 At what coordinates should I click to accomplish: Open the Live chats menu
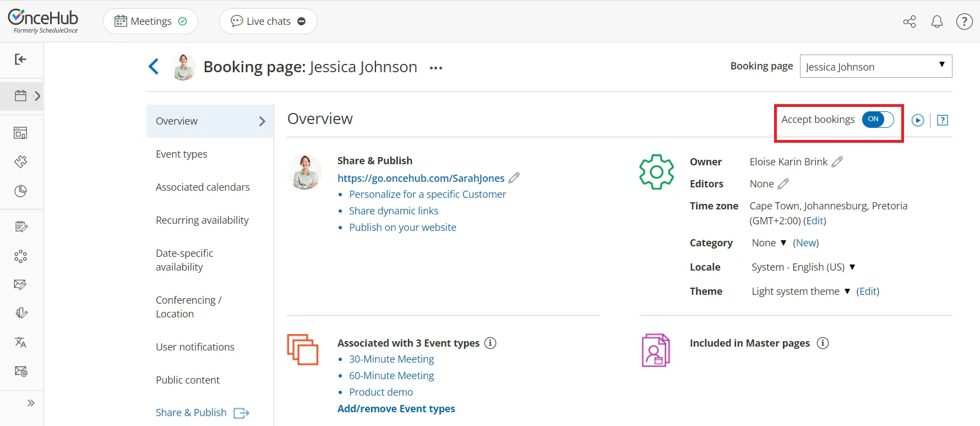tap(268, 21)
